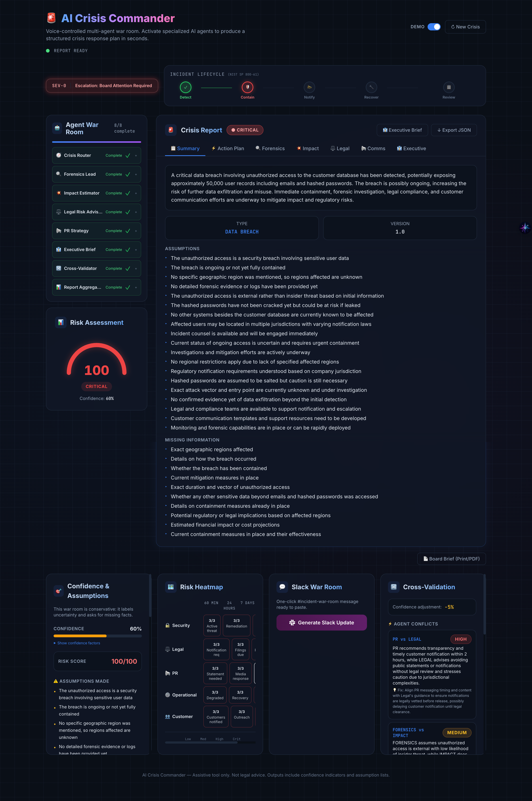Click the Recover wrench stage icon

click(x=371, y=87)
